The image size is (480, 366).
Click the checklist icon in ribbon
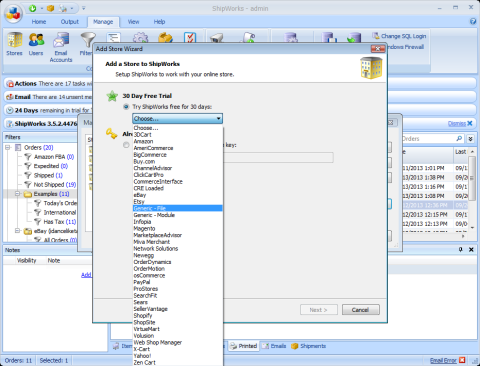tap(190, 38)
